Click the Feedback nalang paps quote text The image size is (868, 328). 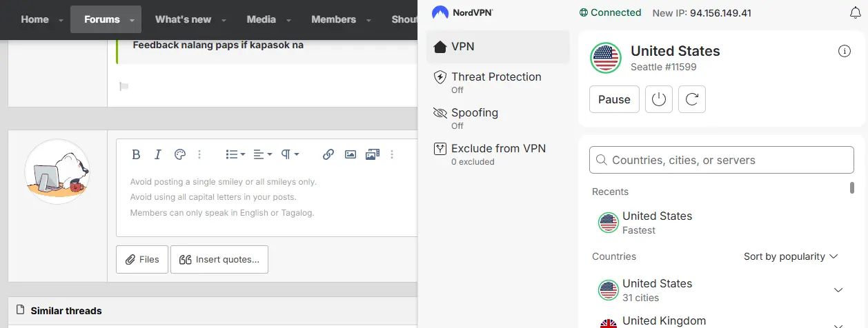(x=218, y=45)
